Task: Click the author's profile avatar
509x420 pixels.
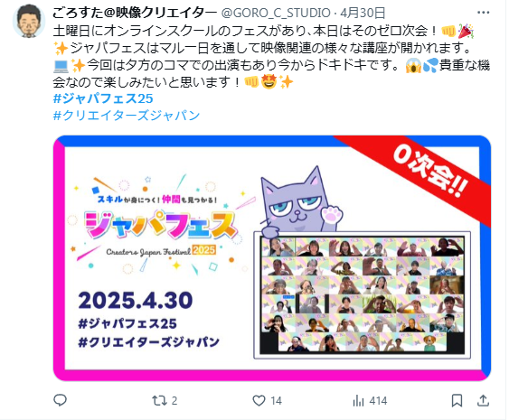Action: pos(29,21)
